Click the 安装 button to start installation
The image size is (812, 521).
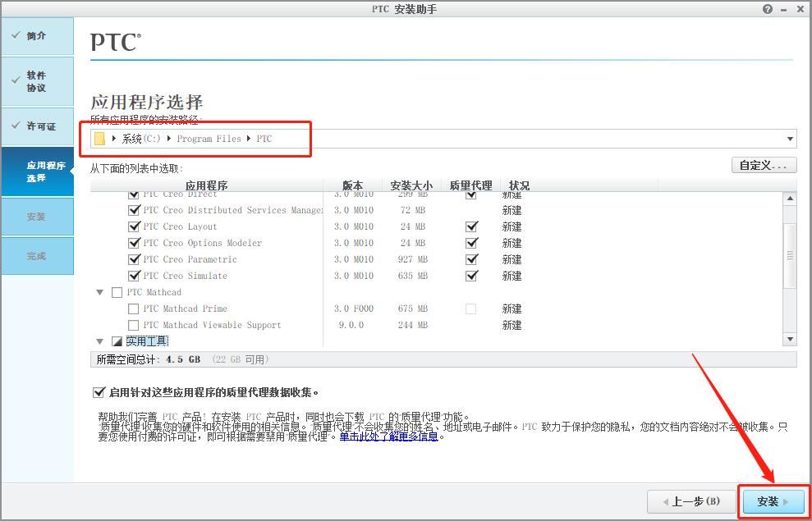point(772,501)
